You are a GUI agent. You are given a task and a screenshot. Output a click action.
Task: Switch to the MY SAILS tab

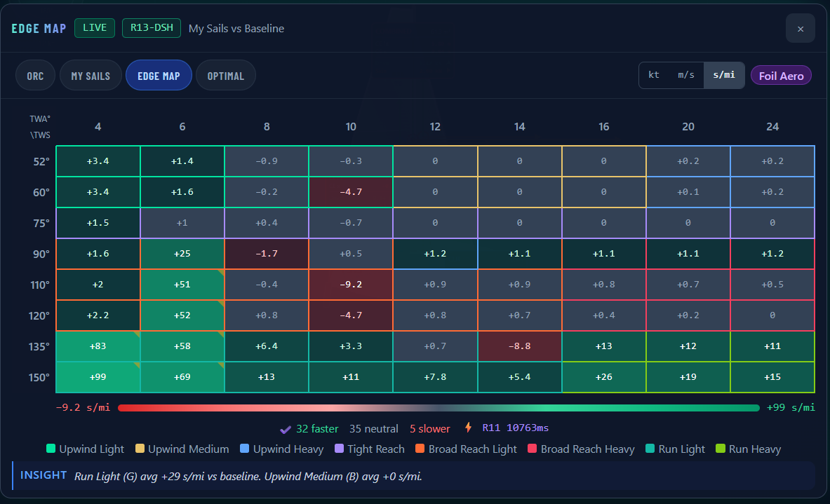[91, 76]
